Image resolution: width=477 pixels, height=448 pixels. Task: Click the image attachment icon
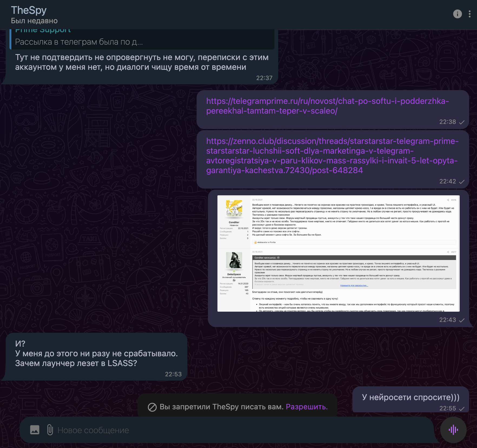[35, 430]
